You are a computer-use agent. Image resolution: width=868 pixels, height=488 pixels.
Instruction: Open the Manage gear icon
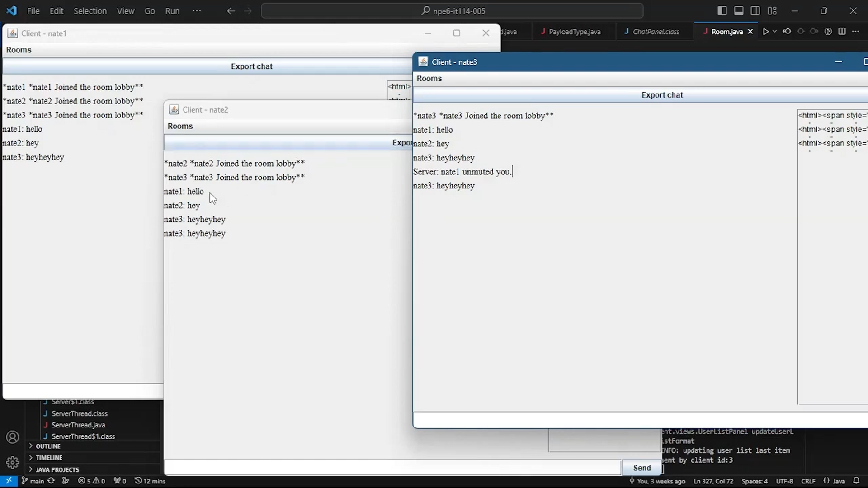point(12,462)
